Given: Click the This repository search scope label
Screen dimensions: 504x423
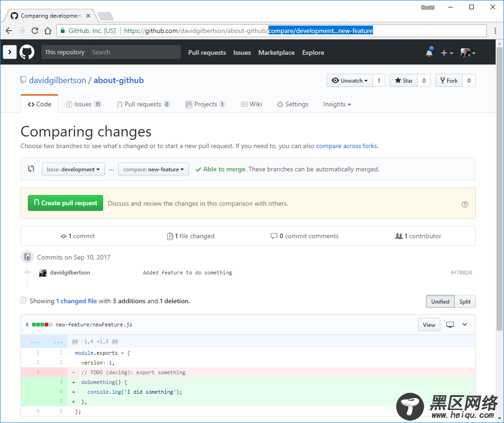Looking at the screenshot, I should [x=65, y=52].
